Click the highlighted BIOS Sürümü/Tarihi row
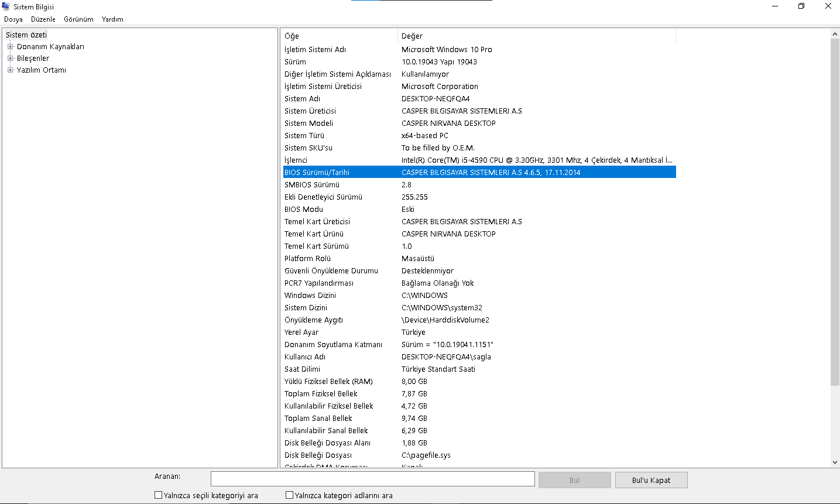840x504 pixels. pyautogui.click(x=479, y=173)
